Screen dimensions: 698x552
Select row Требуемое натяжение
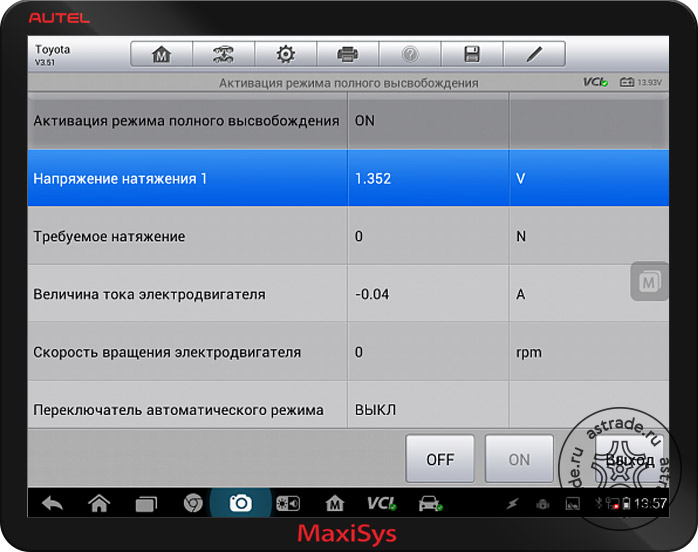click(x=348, y=236)
